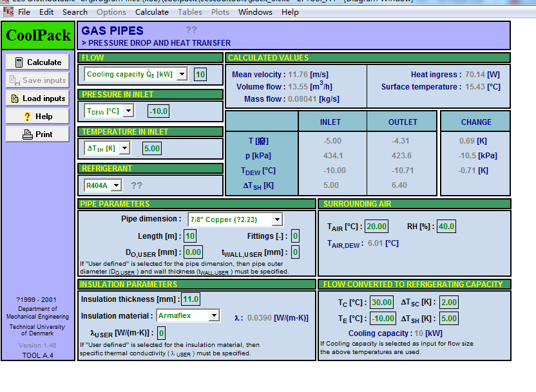Viewport: 536px width, 392px height.
Task: Expand the Cooling capacity flow dropdown
Action: coord(182,74)
